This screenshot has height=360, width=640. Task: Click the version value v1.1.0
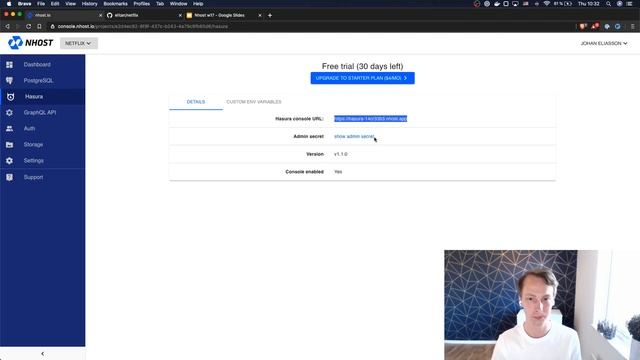point(341,154)
